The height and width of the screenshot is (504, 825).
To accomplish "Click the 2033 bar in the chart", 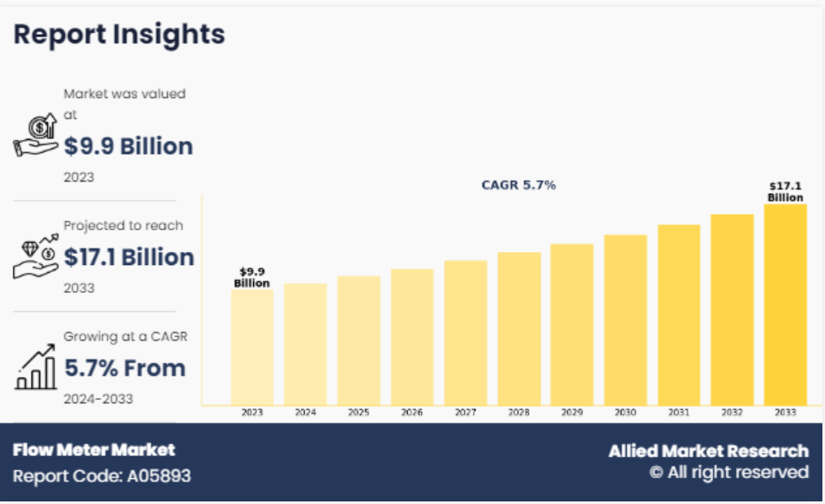I will tap(785, 304).
